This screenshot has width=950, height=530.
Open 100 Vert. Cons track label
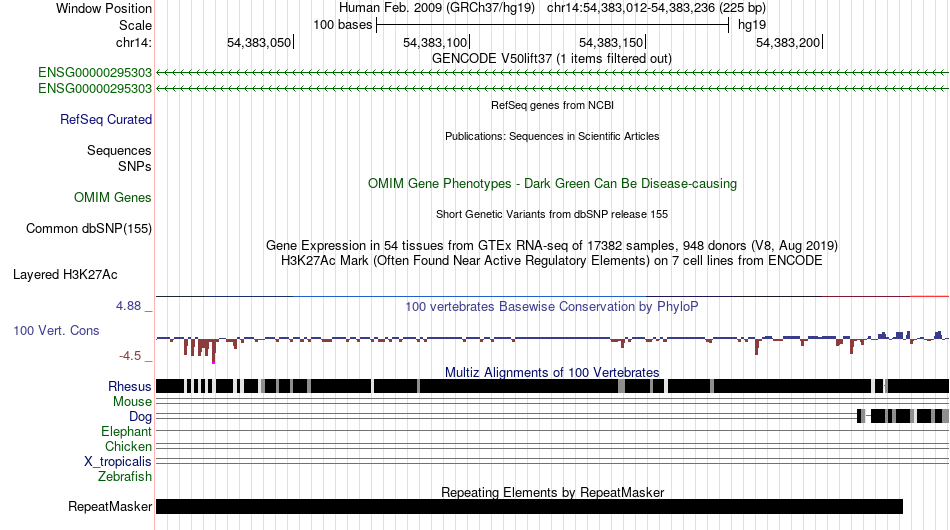[56, 331]
